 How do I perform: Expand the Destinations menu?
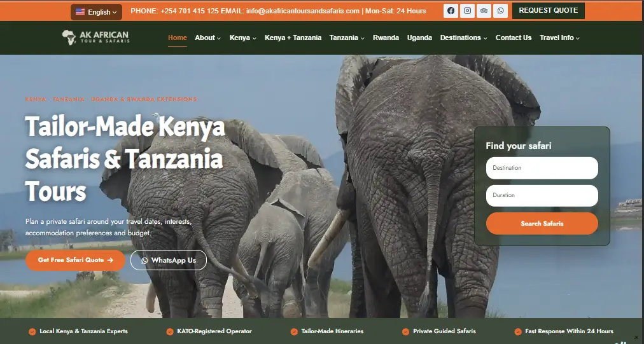pos(463,38)
